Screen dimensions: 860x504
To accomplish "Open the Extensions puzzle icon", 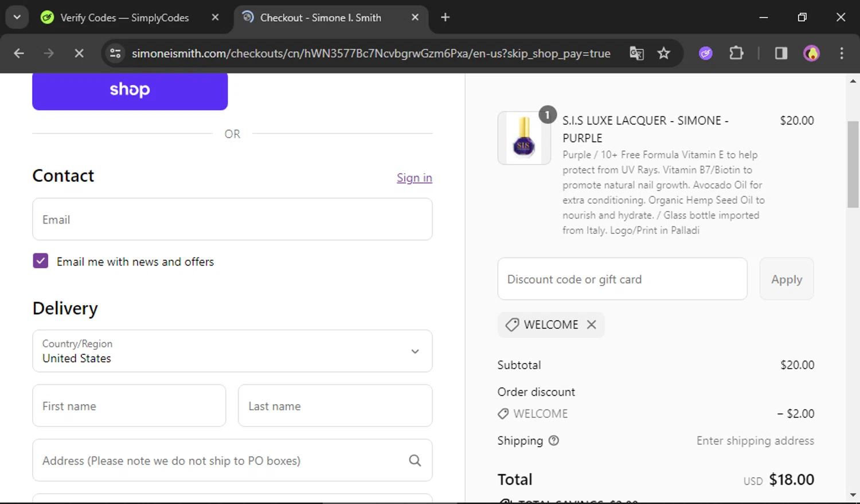I will click(736, 53).
